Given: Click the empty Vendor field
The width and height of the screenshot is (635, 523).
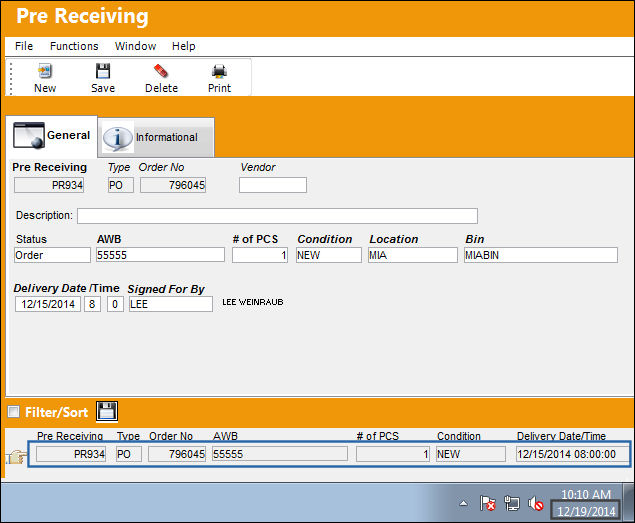Looking at the screenshot, I should pyautogui.click(x=273, y=185).
